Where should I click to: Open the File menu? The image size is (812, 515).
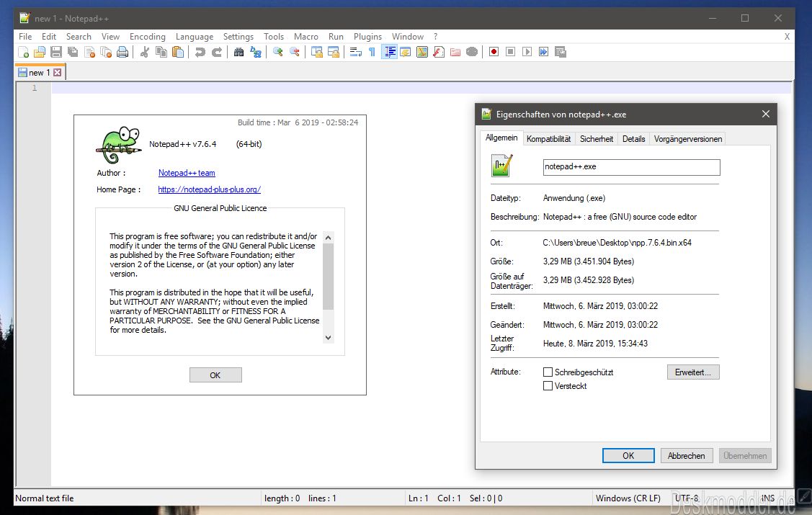pyautogui.click(x=24, y=37)
